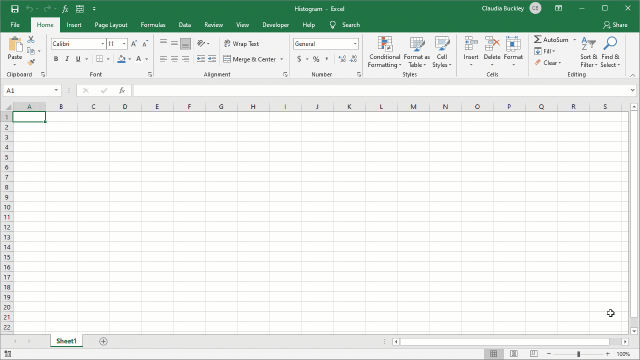Click Insert cells in the Cells group
640x360 pixels.
tap(471, 51)
